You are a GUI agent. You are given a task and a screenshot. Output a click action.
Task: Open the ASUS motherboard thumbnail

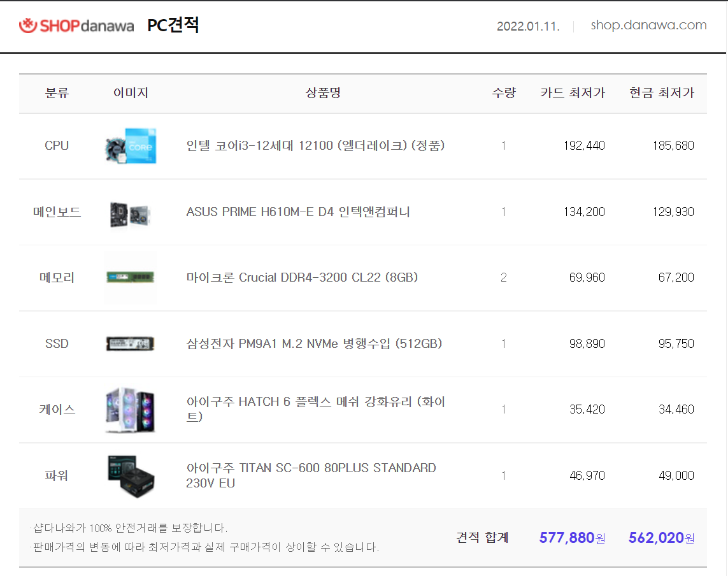(x=131, y=214)
